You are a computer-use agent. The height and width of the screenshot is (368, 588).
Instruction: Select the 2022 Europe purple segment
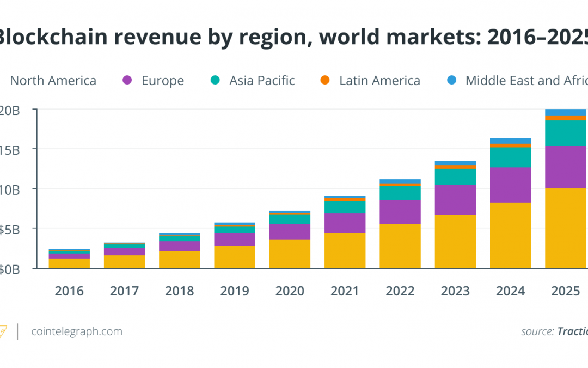tap(400, 212)
